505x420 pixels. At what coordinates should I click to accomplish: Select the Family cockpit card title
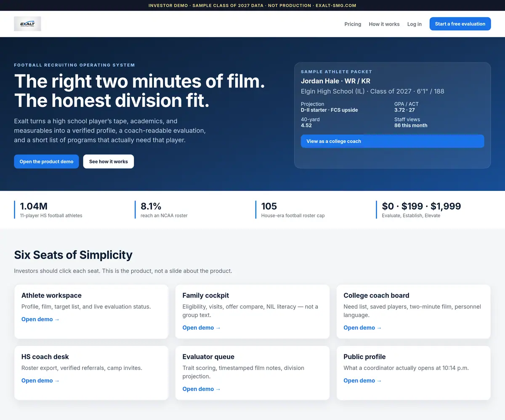point(206,296)
